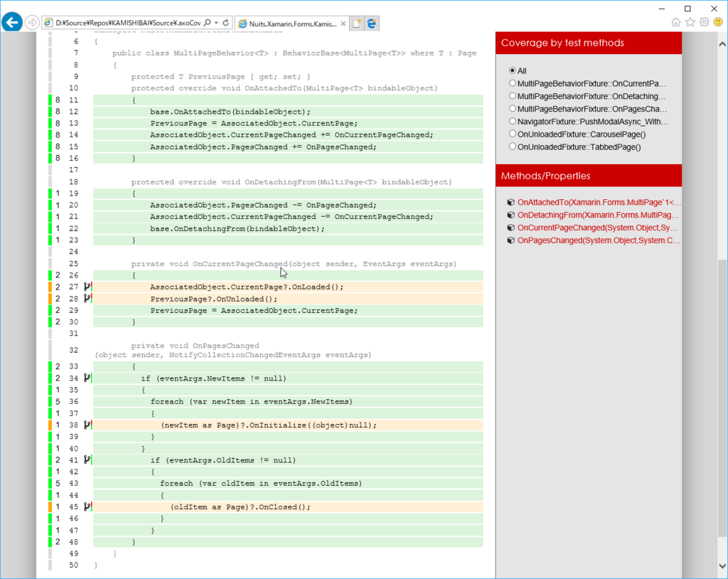Click the Edge browser icon beside tabs
The width and height of the screenshot is (728, 579).
click(372, 23)
